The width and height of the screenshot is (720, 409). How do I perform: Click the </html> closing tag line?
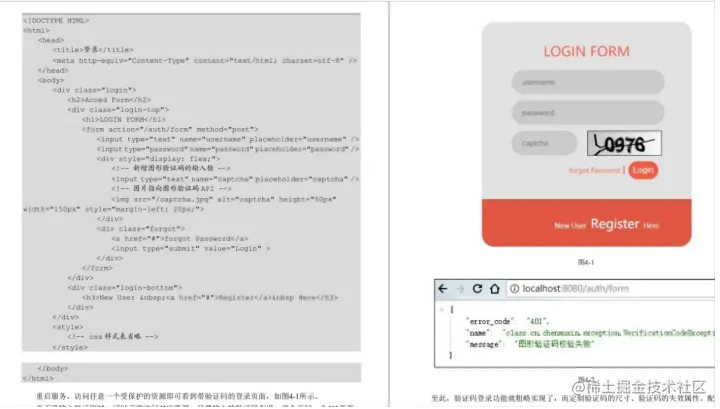pyautogui.click(x=38, y=379)
